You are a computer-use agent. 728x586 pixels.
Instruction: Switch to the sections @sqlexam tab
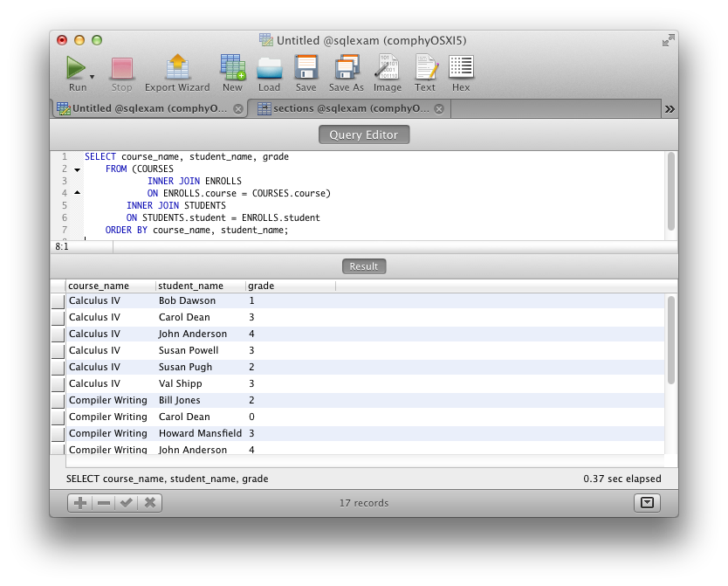[350, 108]
